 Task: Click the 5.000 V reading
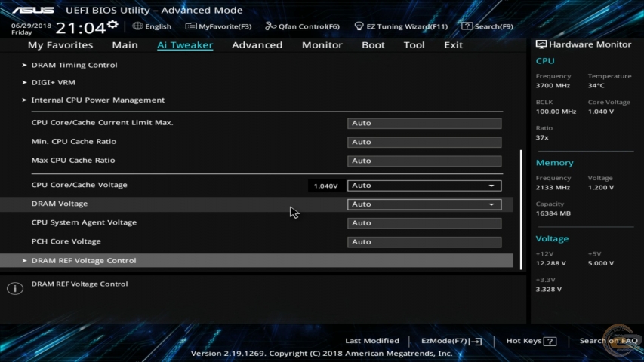tap(601, 263)
